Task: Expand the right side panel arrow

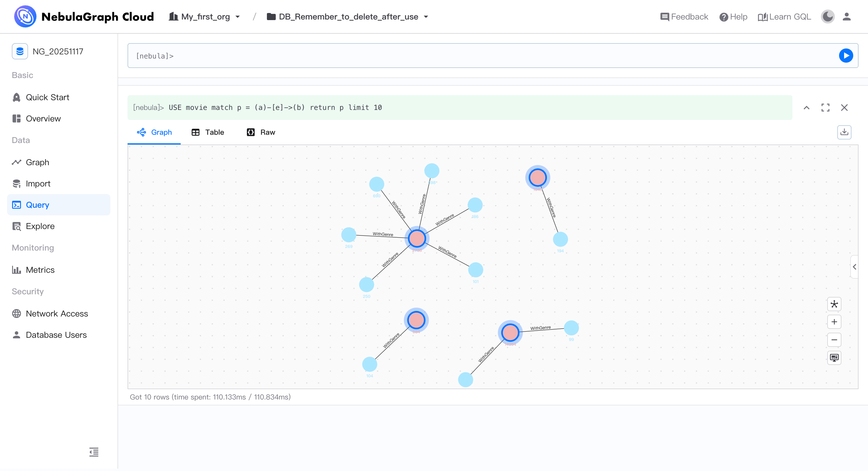Action: click(854, 267)
